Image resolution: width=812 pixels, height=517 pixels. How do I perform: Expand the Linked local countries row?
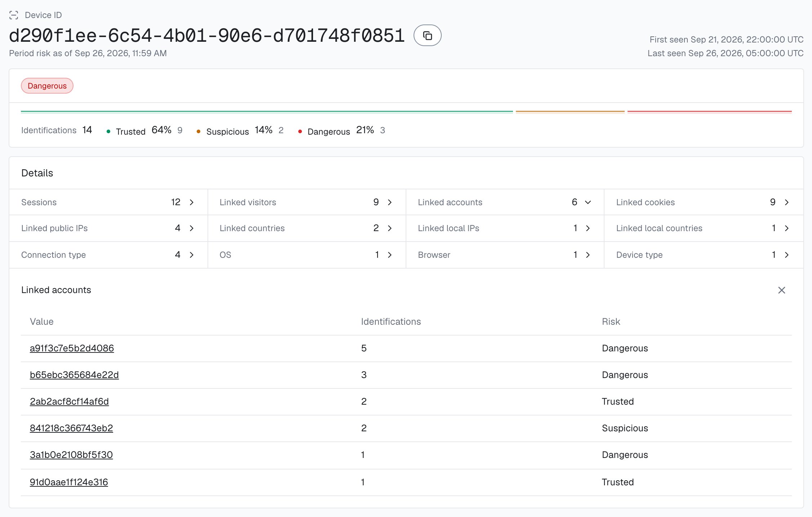click(704, 228)
